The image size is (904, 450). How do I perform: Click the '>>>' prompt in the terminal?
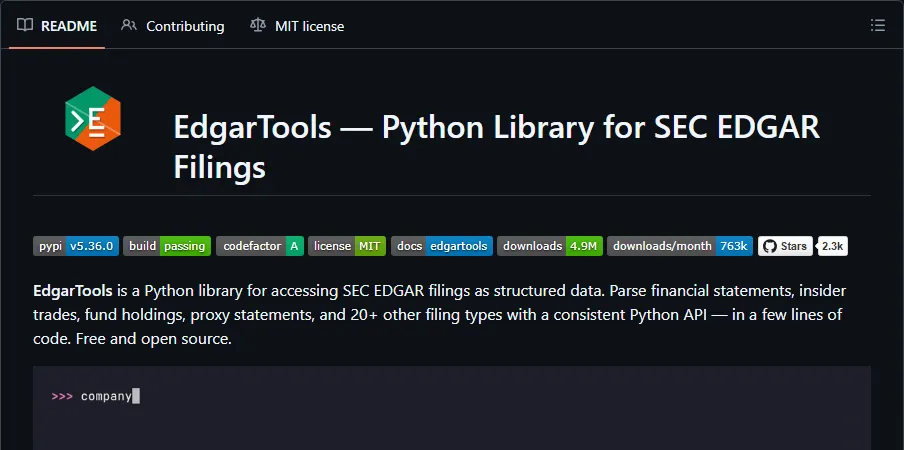coord(62,396)
